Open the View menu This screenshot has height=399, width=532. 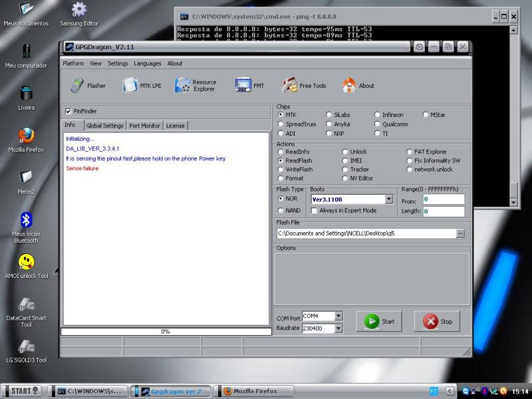96,63
